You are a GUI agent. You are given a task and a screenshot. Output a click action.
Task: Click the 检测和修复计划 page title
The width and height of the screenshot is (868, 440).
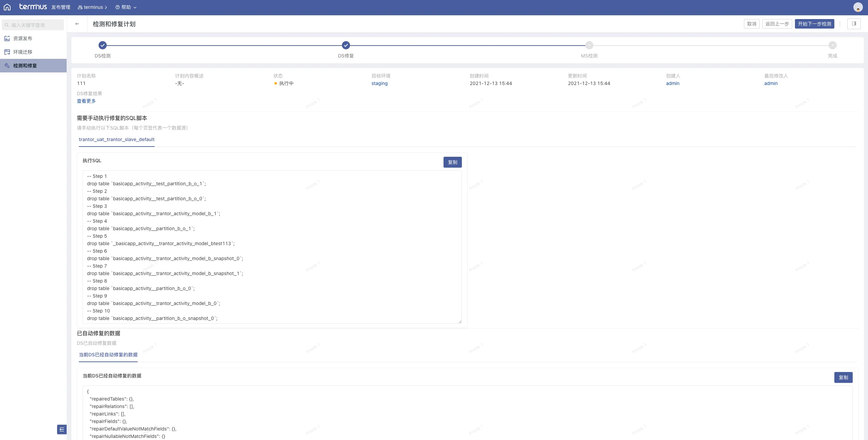tap(114, 24)
